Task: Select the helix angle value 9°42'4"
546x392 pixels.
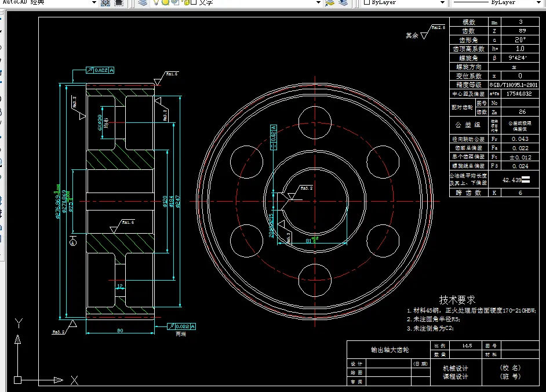Action: point(518,58)
